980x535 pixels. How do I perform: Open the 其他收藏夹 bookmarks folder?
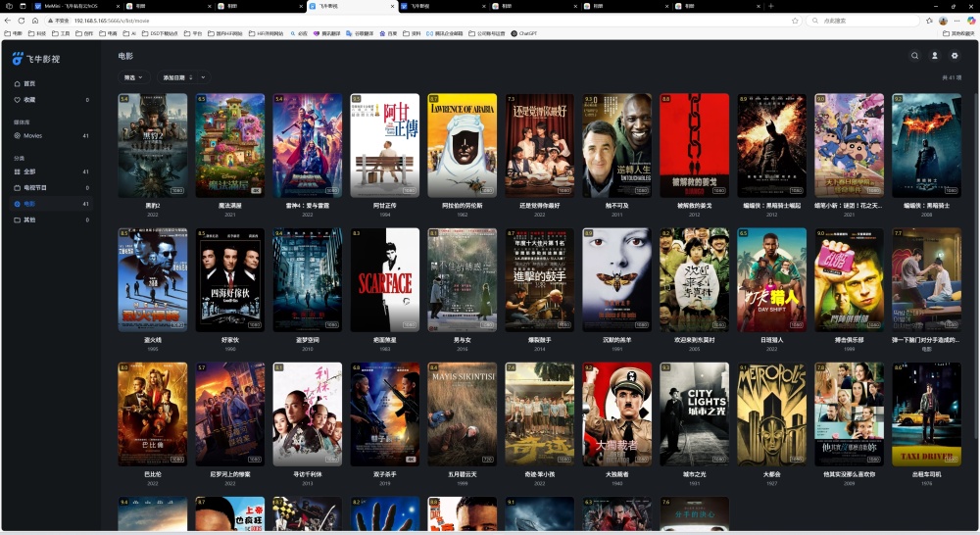click(958, 33)
